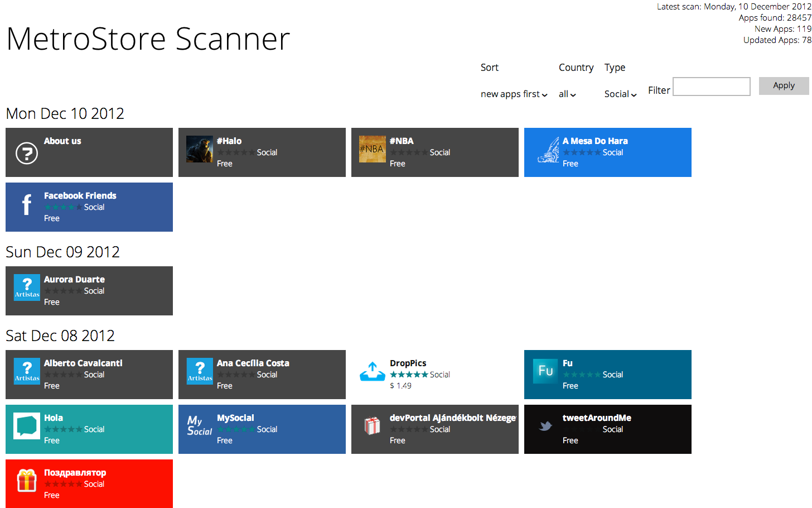Click the #NBA app thumbnail icon
This screenshot has width=812, height=508.
point(372,149)
